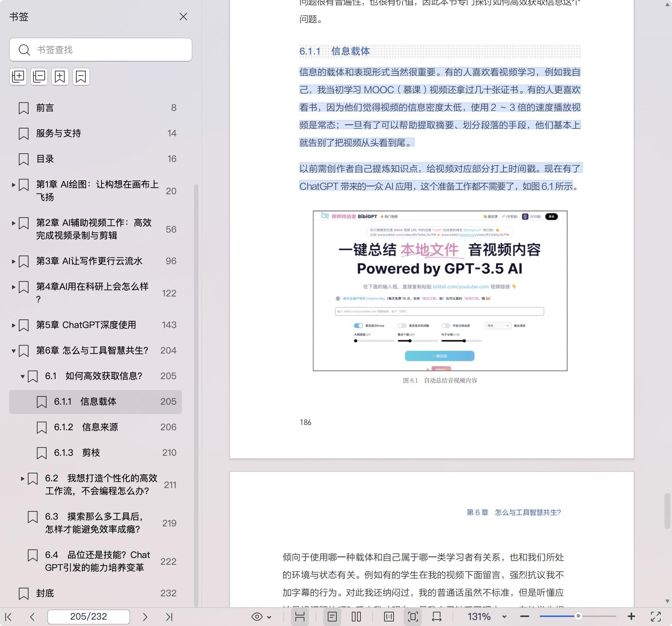Click the 图 6.1 自动总结音视频内容 caption
Viewport: 672px width, 626px height.
[x=440, y=381]
